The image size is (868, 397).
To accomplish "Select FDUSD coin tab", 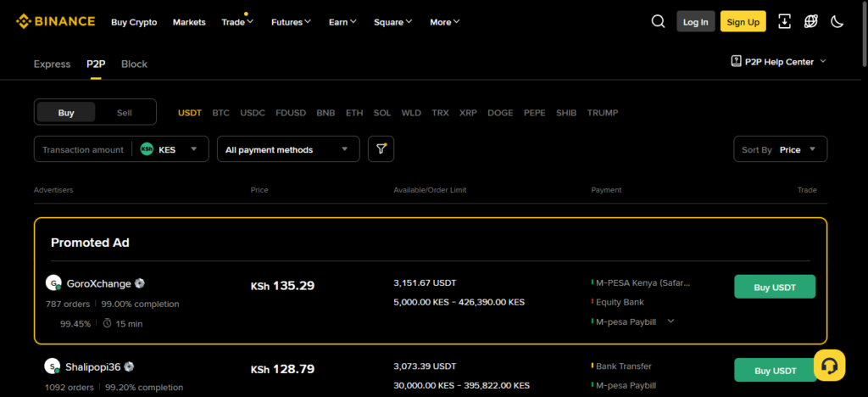I will (291, 113).
